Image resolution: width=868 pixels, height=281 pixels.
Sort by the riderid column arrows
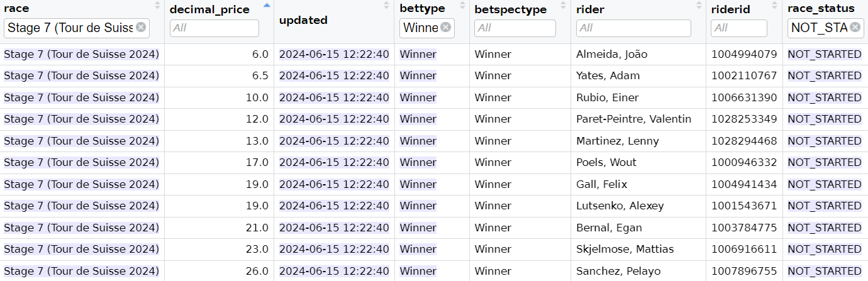pos(775,6)
